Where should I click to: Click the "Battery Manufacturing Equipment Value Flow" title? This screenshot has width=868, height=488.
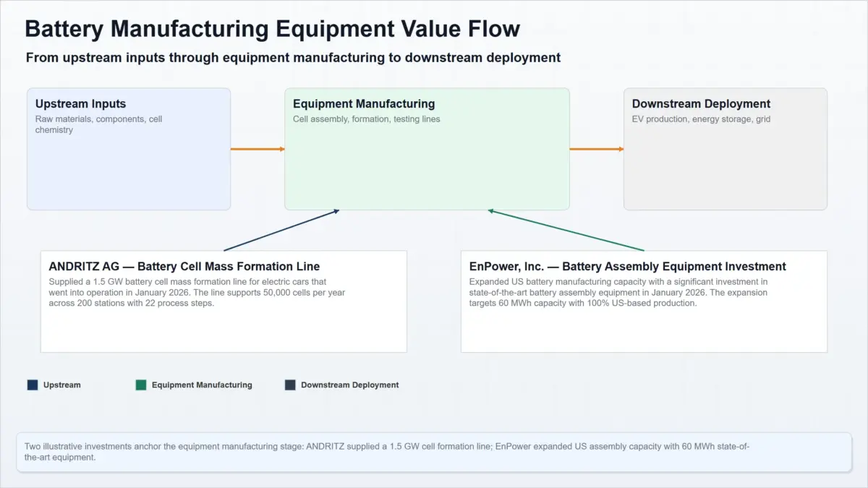pyautogui.click(x=272, y=29)
